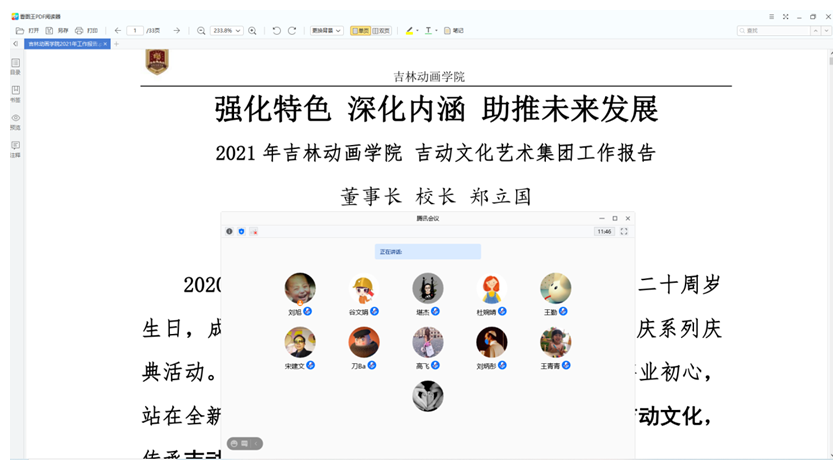
Task: Close the 吉林动画学院2021年工作报告 tab
Action: coord(106,44)
